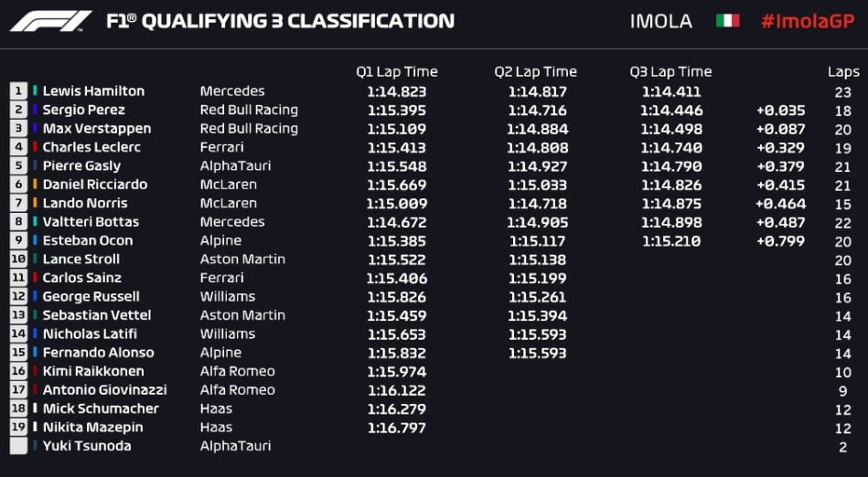Screen dimensions: 868x477
Task: Click Charles Leclerc's red Ferrari color marker
Action: pos(35,147)
